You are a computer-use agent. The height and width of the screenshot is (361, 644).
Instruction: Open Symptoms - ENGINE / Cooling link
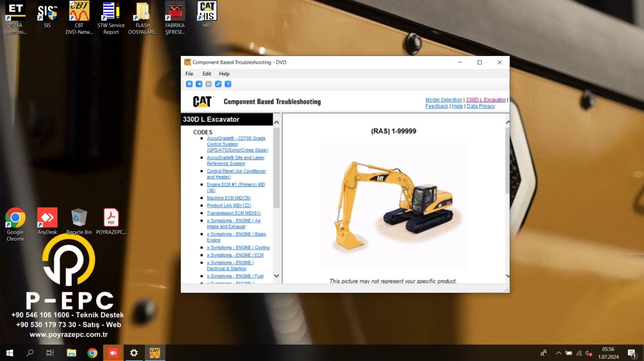[238, 248]
